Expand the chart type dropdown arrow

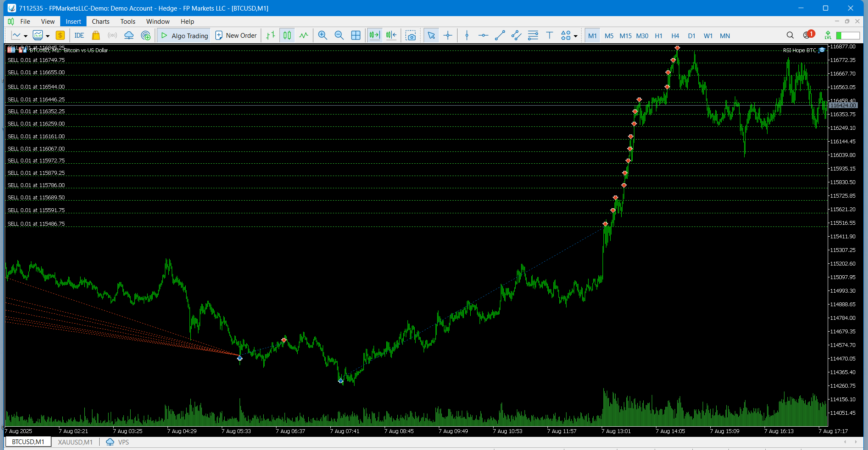pos(25,36)
